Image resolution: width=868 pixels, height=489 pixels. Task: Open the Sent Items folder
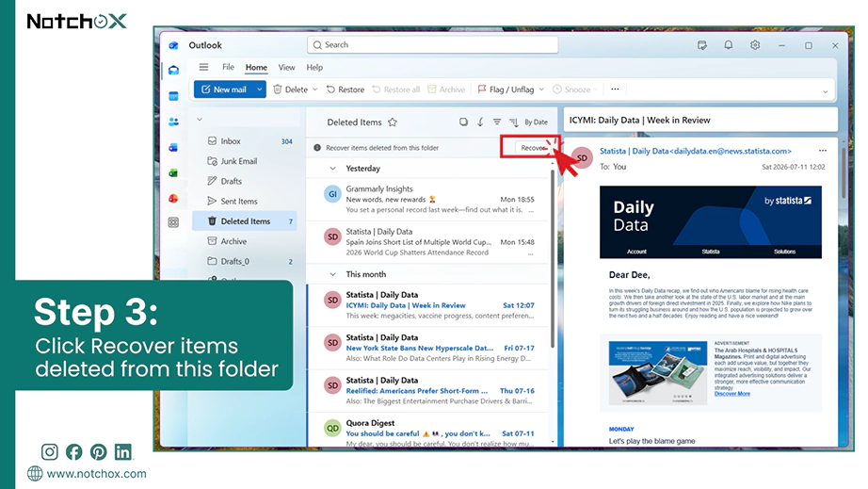245,201
